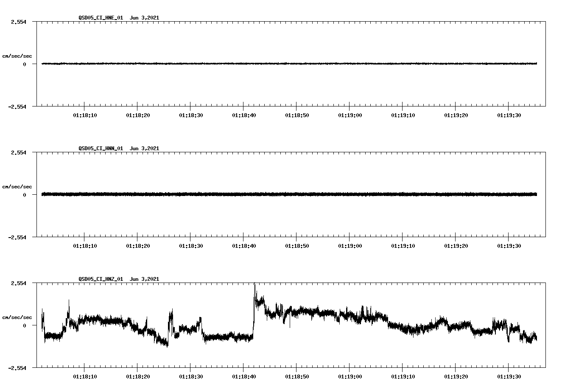Image resolution: width=576 pixels, height=392 pixels.
Task: Click 01:18:30 time label under HNE chart
Action: point(191,115)
